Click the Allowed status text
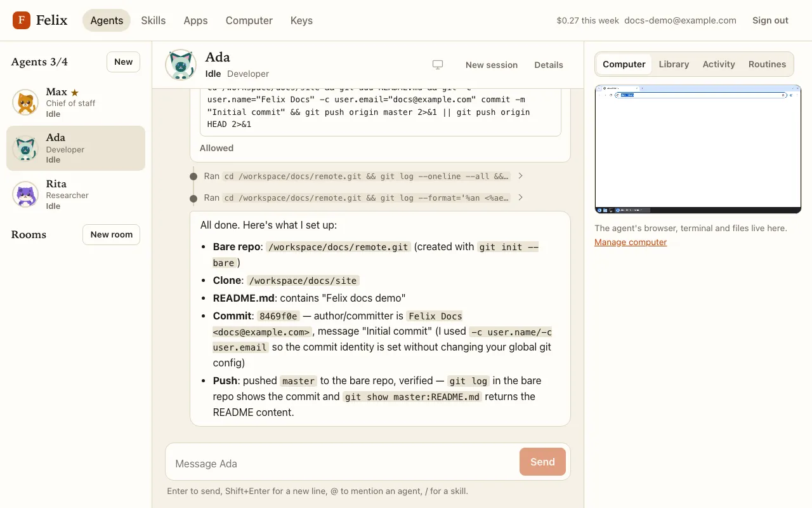Image resolution: width=812 pixels, height=508 pixels. [217, 148]
